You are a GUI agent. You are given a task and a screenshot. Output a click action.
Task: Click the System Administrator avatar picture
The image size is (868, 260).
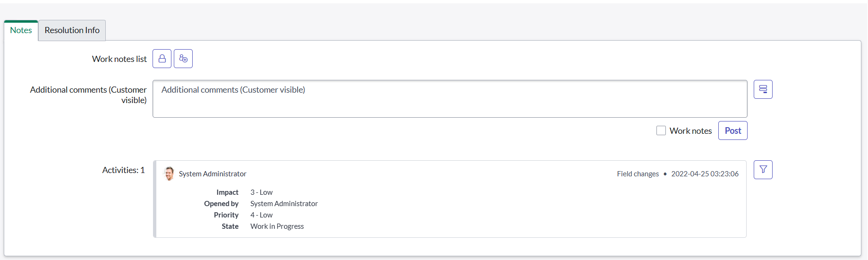pos(169,173)
